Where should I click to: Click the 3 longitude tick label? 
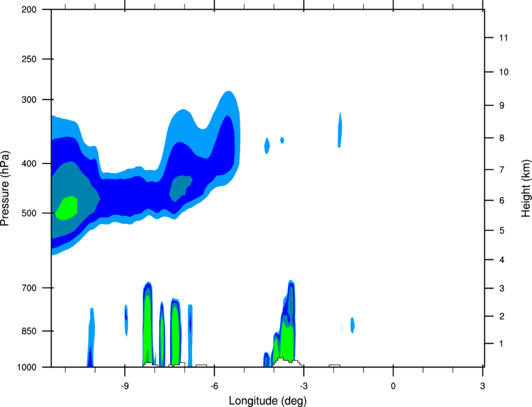tap(483, 386)
